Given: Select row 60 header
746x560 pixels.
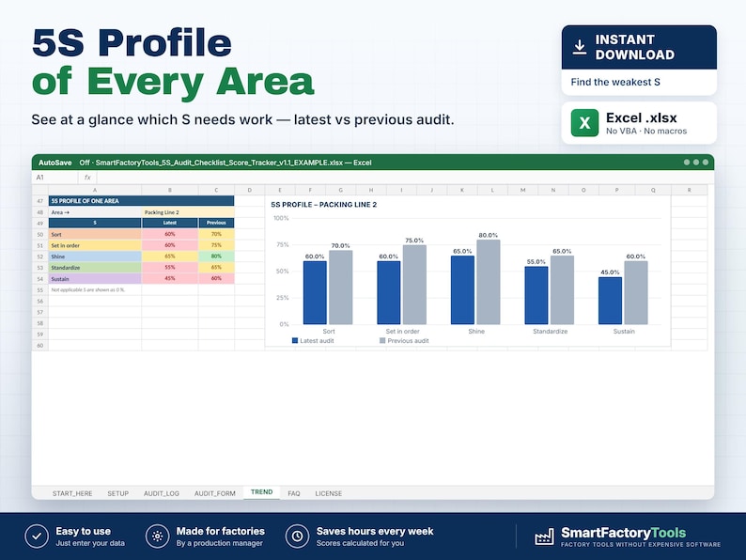Looking at the screenshot, I should (x=40, y=346).
